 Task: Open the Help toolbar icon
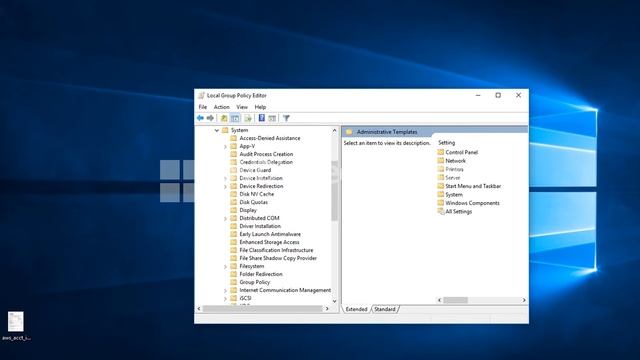click(262, 118)
